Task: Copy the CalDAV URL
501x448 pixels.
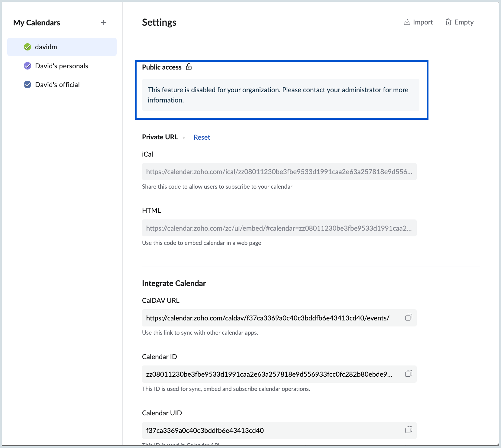Action: tap(409, 317)
